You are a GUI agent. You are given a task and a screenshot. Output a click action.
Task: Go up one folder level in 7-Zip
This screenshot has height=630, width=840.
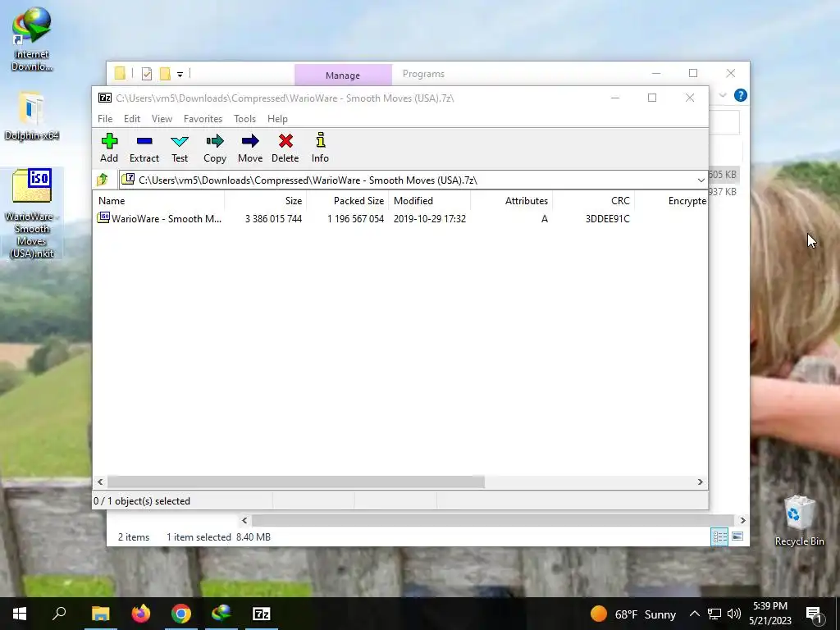(x=103, y=180)
